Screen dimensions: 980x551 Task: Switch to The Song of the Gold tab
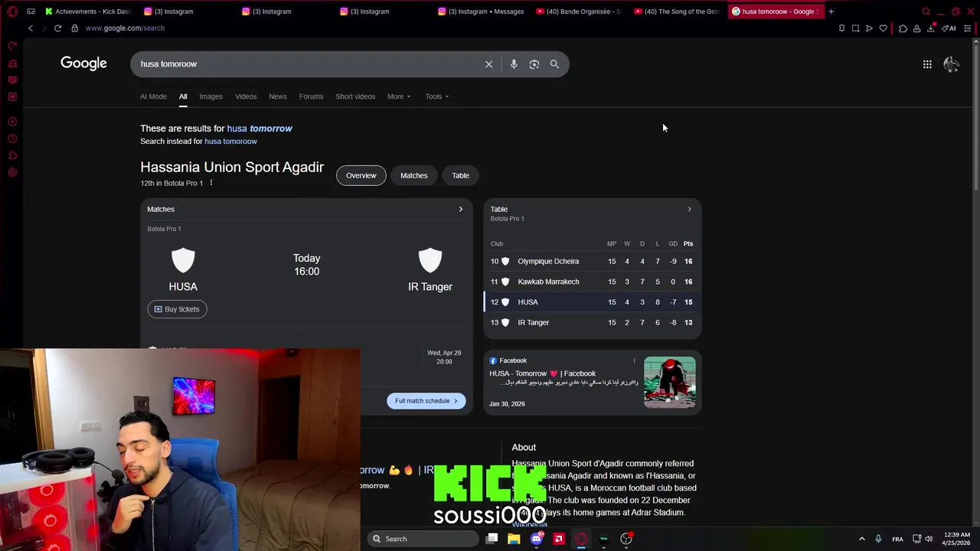click(677, 11)
